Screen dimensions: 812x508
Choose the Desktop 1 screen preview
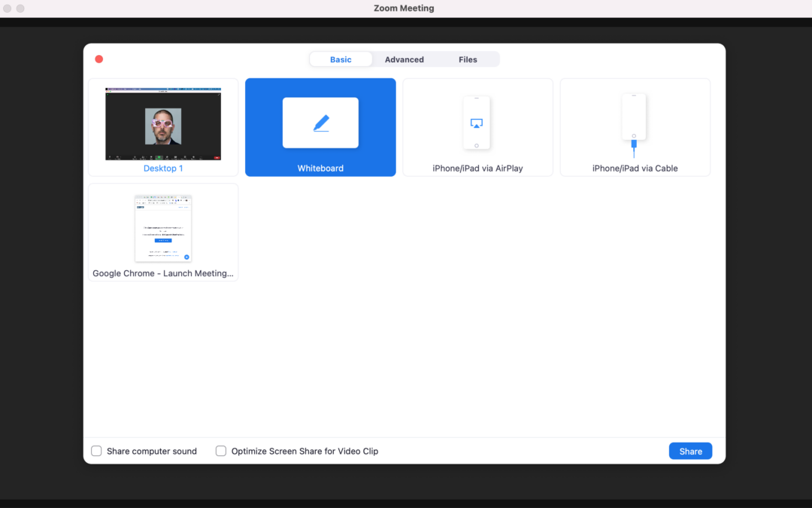click(163, 123)
